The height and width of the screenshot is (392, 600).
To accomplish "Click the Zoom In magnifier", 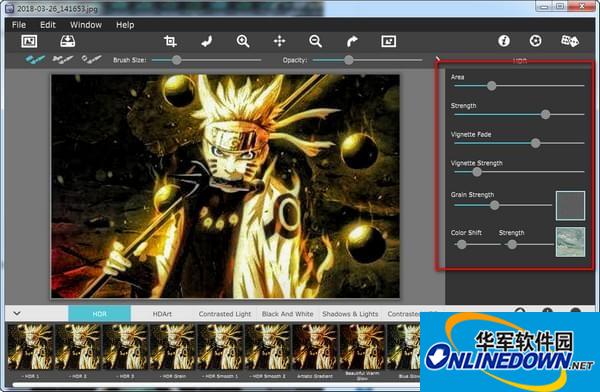I will [243, 41].
